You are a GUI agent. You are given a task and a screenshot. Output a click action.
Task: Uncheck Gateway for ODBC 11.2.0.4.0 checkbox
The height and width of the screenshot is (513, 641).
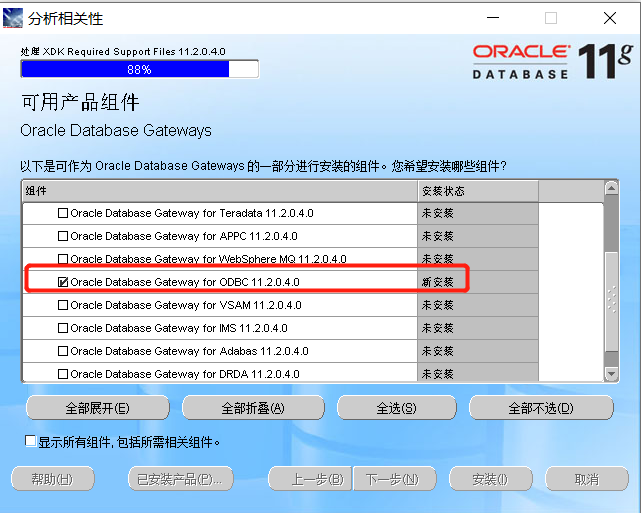[63, 282]
